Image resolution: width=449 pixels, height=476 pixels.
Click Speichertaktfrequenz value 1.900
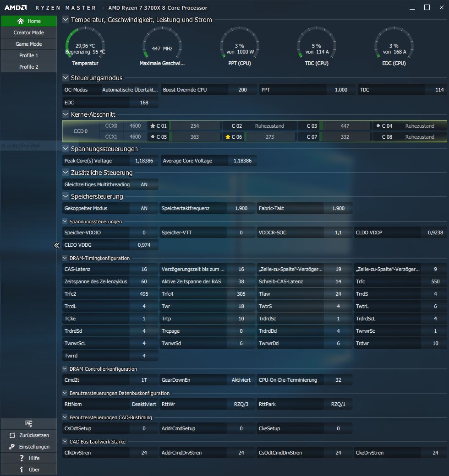click(x=241, y=208)
